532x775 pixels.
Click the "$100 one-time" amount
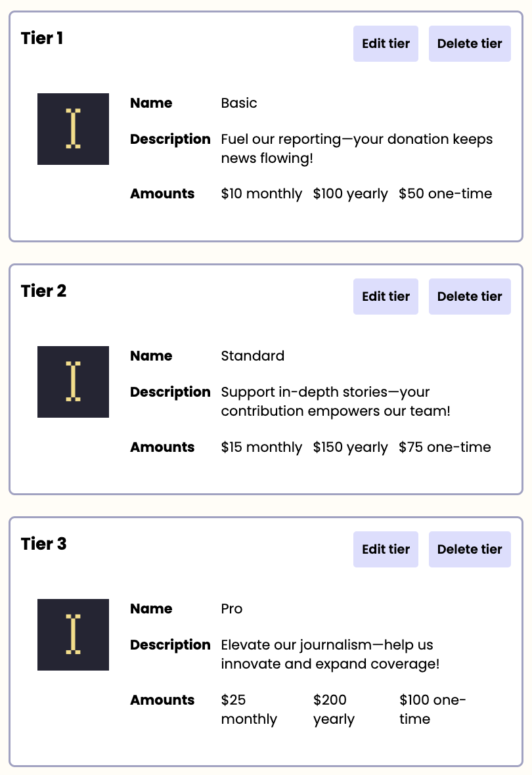point(432,709)
